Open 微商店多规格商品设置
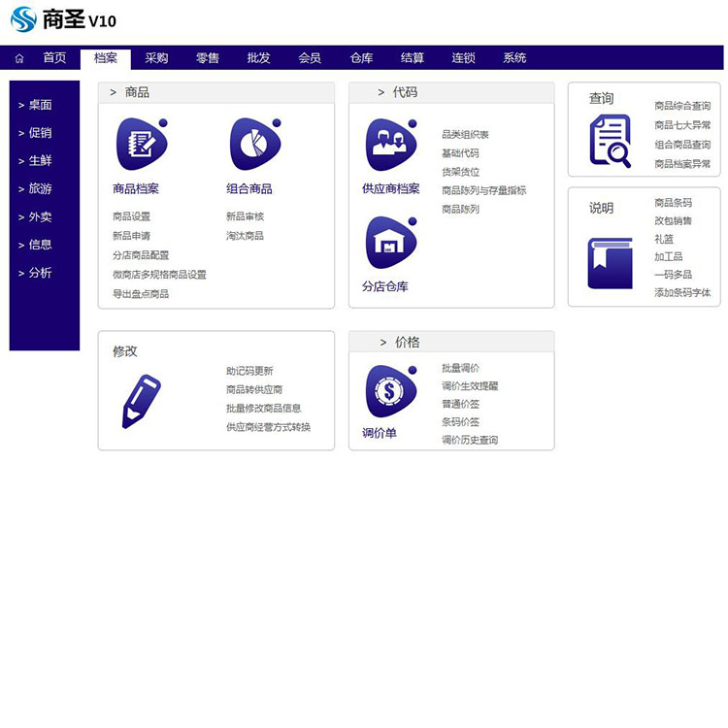The image size is (728, 728). [x=159, y=275]
